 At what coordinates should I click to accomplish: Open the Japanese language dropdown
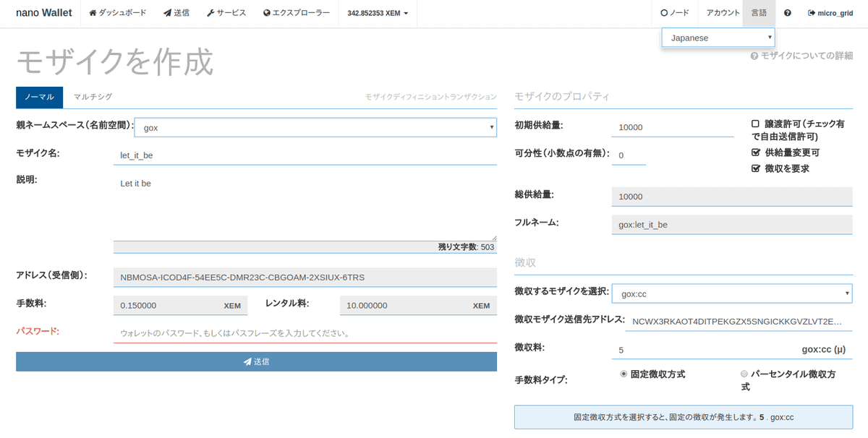coord(718,38)
